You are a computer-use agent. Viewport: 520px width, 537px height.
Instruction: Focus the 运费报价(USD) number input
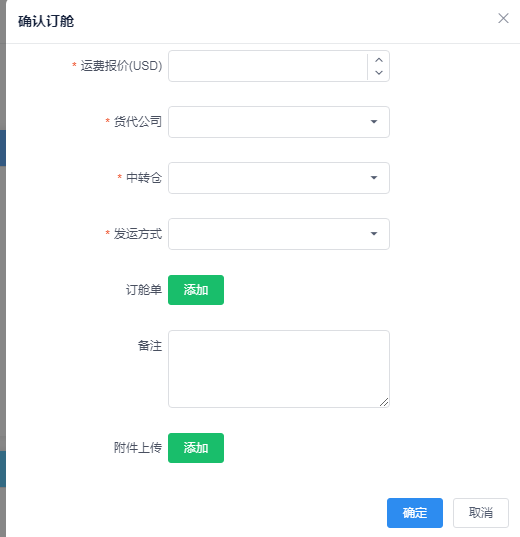coord(268,66)
